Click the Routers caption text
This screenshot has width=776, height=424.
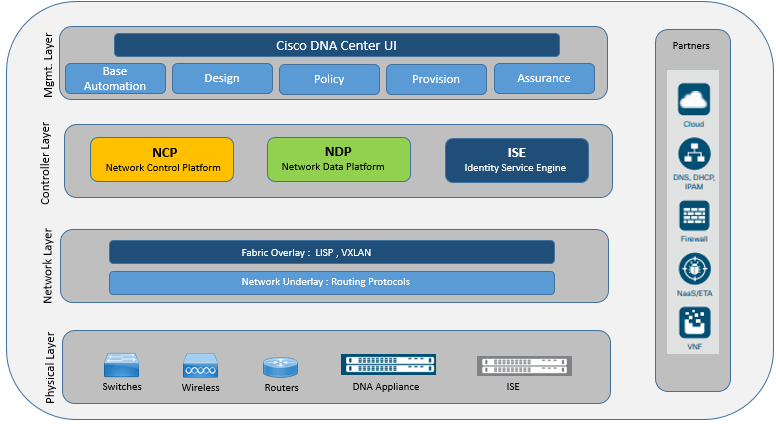coord(281,388)
